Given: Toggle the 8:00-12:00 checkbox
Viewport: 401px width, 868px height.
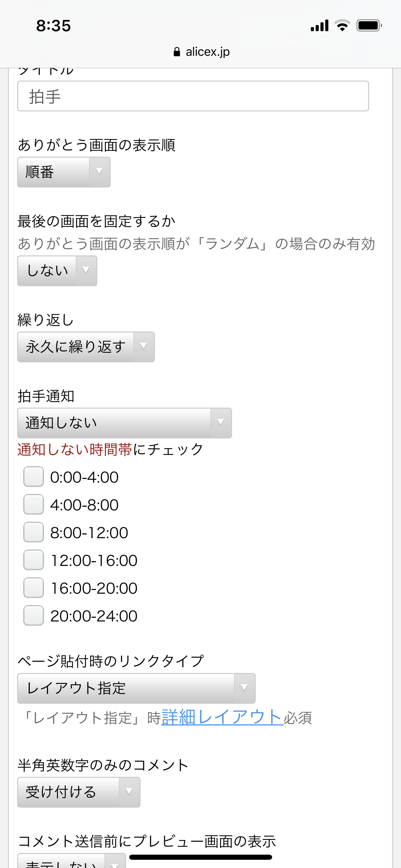Looking at the screenshot, I should [x=34, y=532].
